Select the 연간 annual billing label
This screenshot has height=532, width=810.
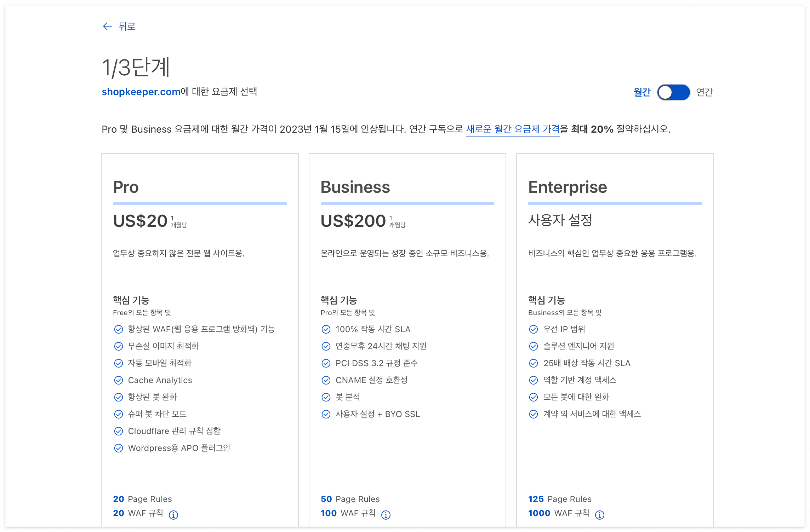click(x=704, y=92)
